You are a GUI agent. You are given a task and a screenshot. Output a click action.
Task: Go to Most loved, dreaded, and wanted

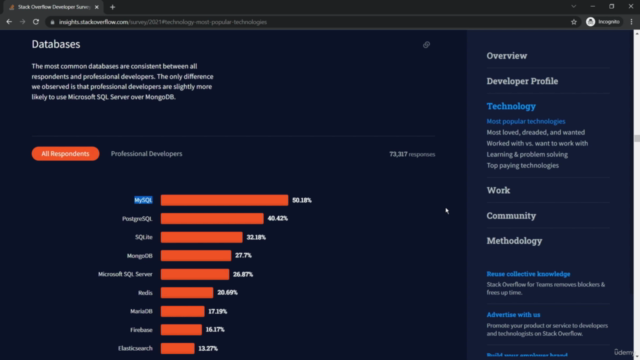pyautogui.click(x=536, y=132)
